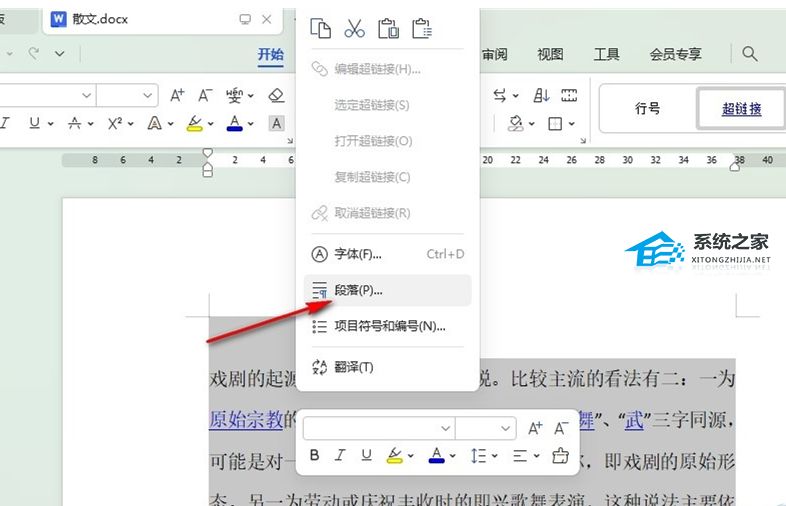
Task: Open 字体(F)... from the context menu
Action: pos(387,254)
